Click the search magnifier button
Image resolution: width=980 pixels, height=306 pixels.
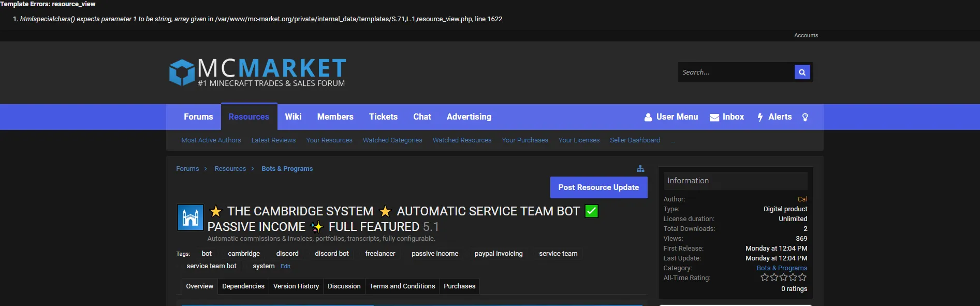(802, 72)
